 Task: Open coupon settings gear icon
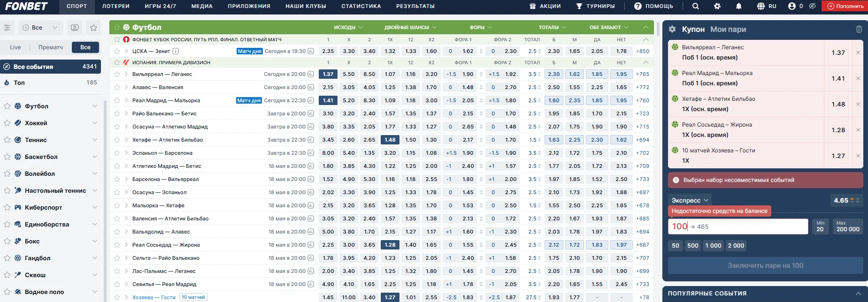coord(672,29)
